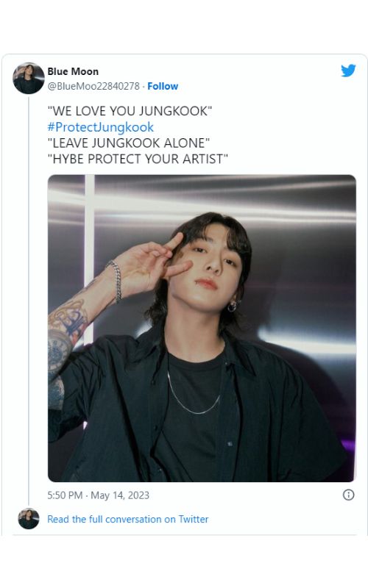368x588 pixels.
Task: Click the small avatar beside conversation link
Action: coord(29,519)
